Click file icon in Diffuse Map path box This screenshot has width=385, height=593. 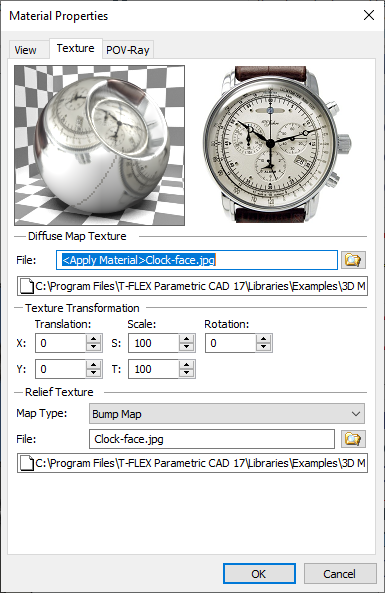[x=27, y=286]
